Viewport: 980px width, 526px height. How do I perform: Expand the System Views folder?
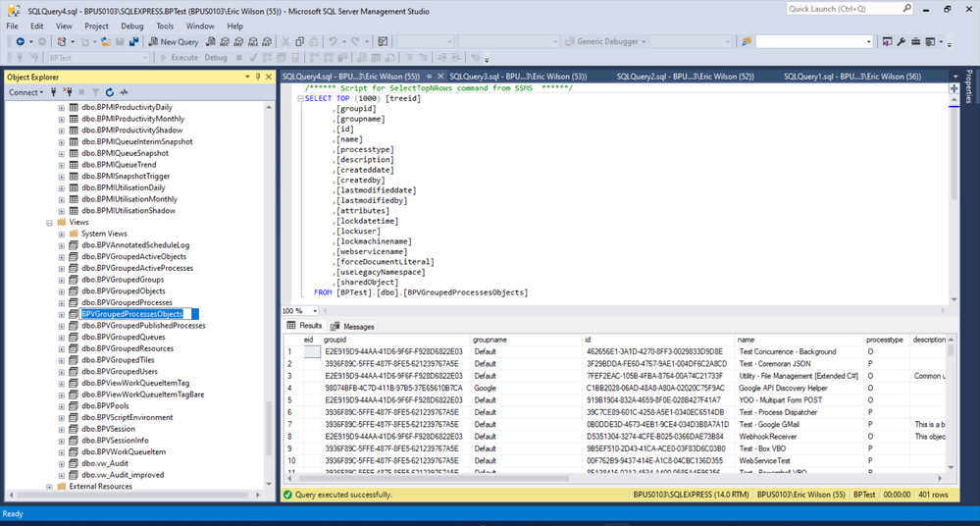(61, 234)
